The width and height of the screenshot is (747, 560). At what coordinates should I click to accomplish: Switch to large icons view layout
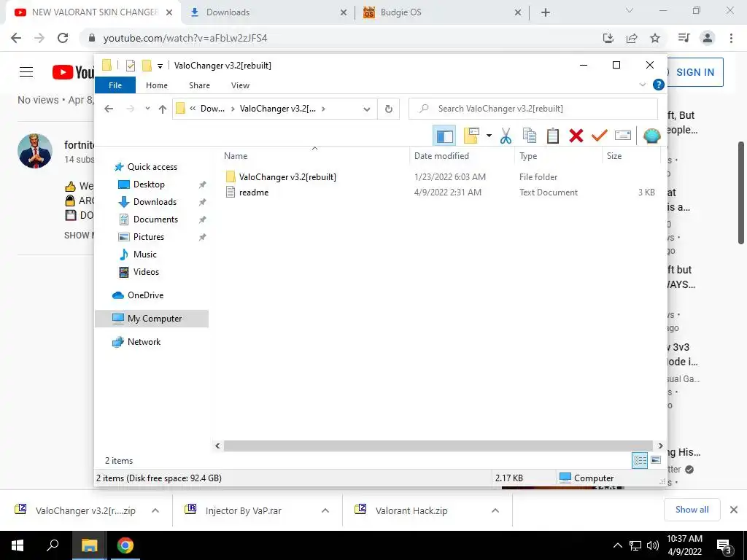point(656,460)
